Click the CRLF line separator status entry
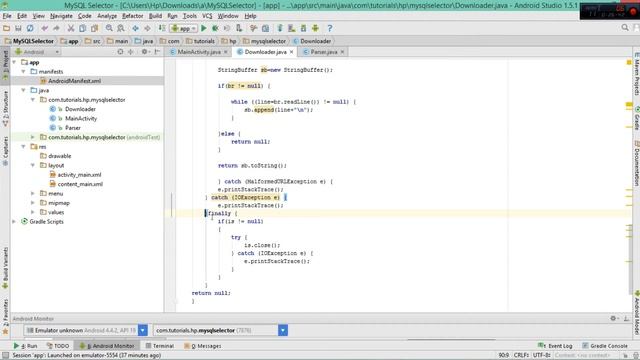This screenshot has height=360, width=640. (521, 355)
